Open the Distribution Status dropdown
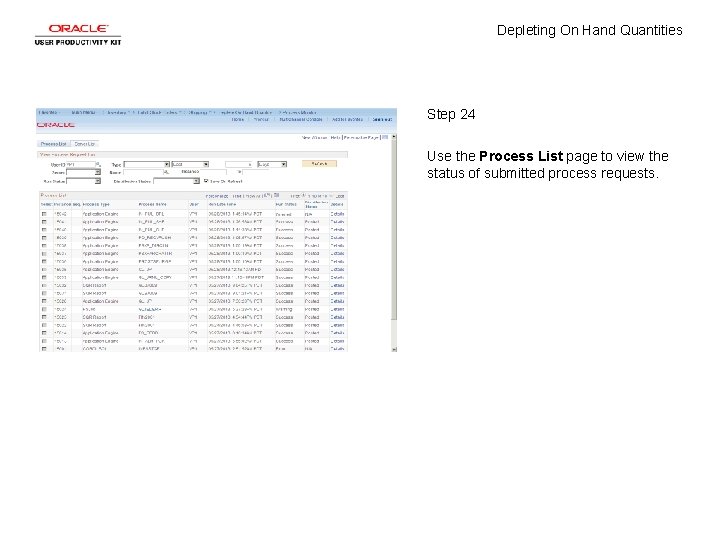Screen dimensions: 720x540 176,181
